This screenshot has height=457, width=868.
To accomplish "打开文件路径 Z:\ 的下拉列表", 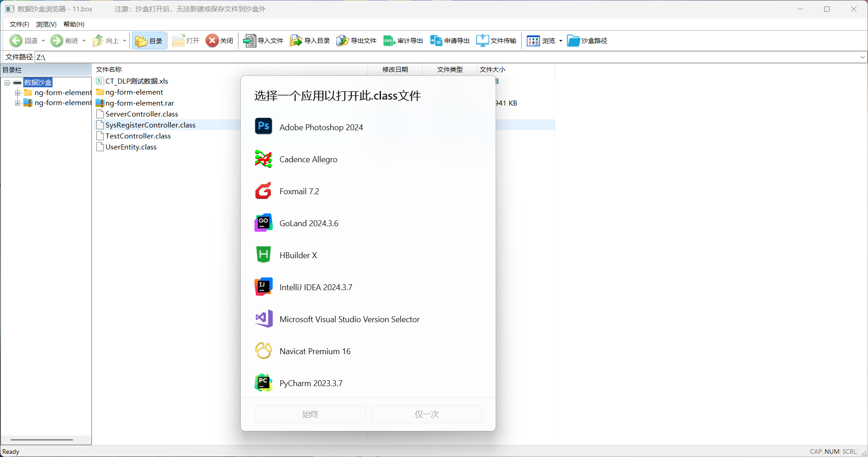I will pos(862,57).
